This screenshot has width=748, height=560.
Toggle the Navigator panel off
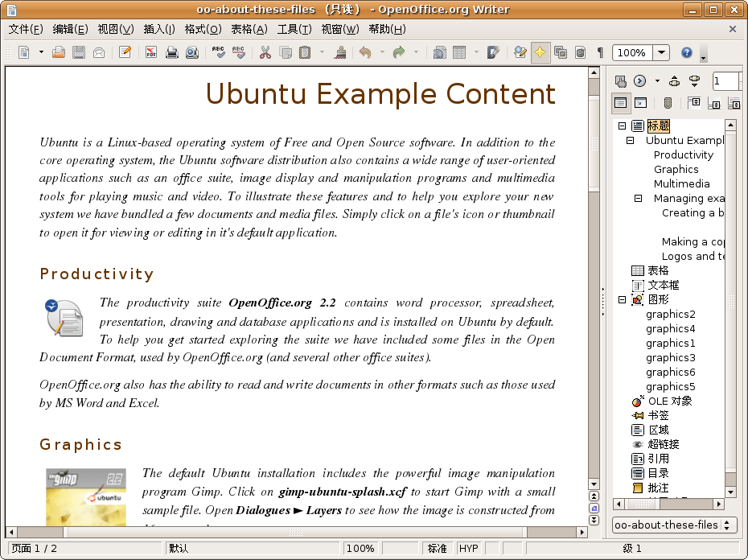pos(540,52)
